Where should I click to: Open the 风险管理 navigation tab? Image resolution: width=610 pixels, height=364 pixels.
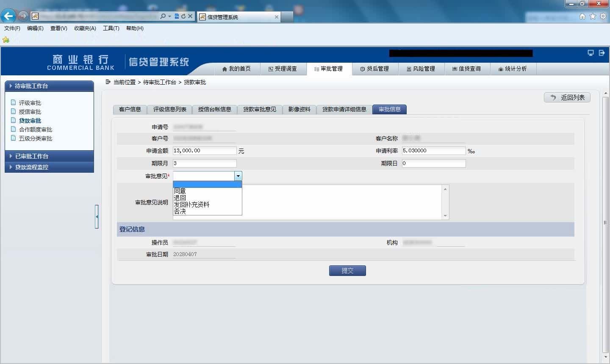tap(421, 69)
